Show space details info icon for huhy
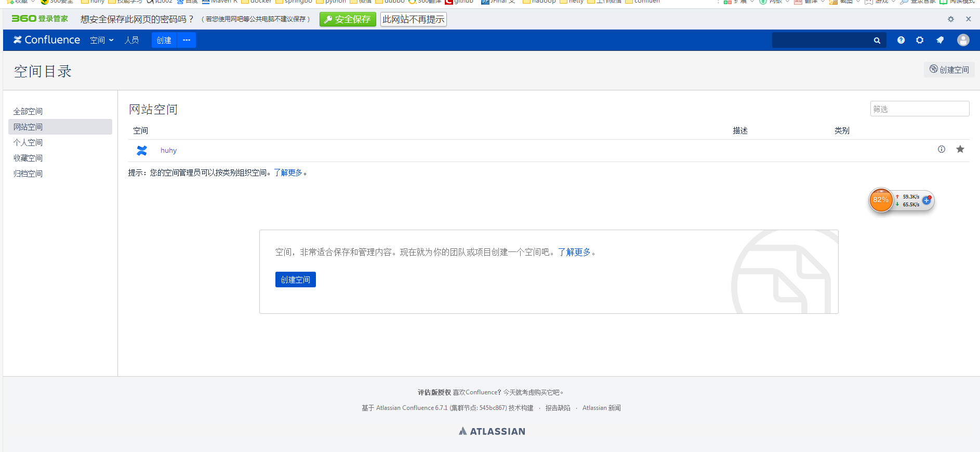 pos(942,149)
